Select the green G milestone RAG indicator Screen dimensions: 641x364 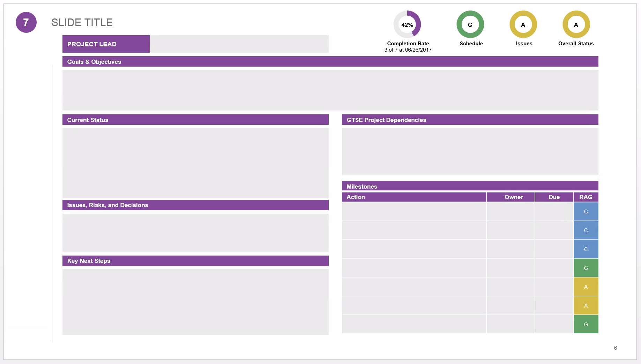[x=586, y=268]
